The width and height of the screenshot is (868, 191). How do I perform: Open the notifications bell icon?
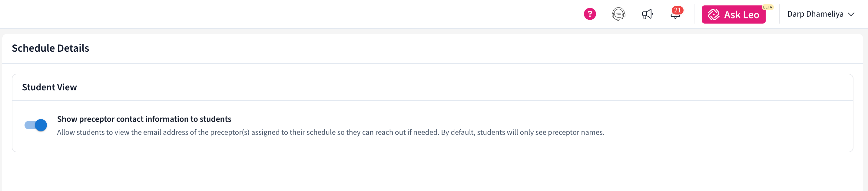674,15
